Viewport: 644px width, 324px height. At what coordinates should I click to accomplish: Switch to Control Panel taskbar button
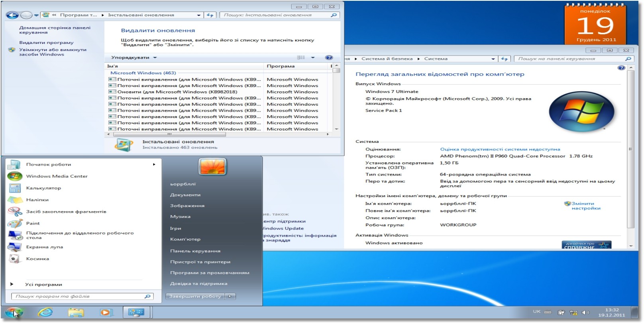click(136, 312)
